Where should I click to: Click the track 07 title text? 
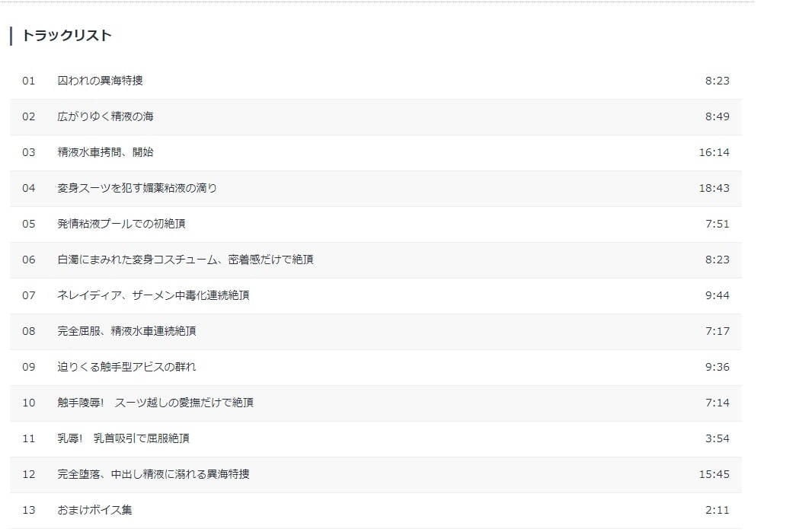tap(153, 295)
